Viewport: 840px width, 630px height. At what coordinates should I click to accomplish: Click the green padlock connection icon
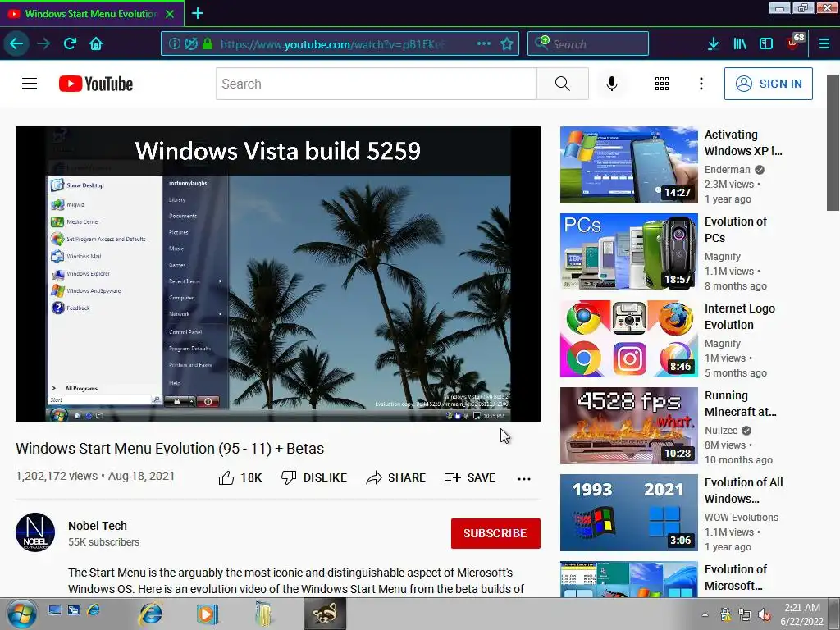point(208,43)
